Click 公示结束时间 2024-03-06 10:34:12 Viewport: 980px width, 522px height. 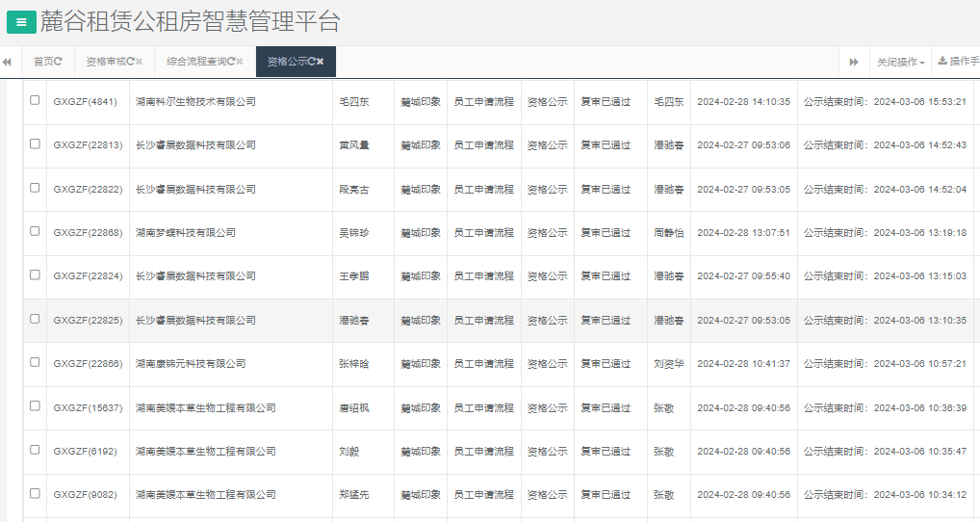pos(885,495)
